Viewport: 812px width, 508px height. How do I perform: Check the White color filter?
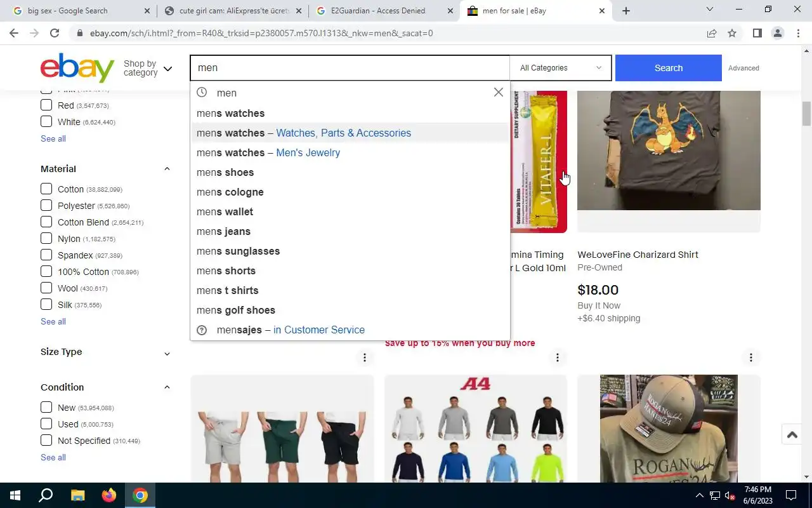(x=46, y=122)
